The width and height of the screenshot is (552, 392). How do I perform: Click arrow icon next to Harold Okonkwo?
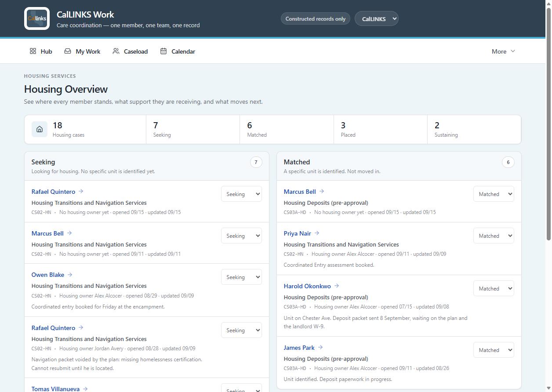coord(337,286)
